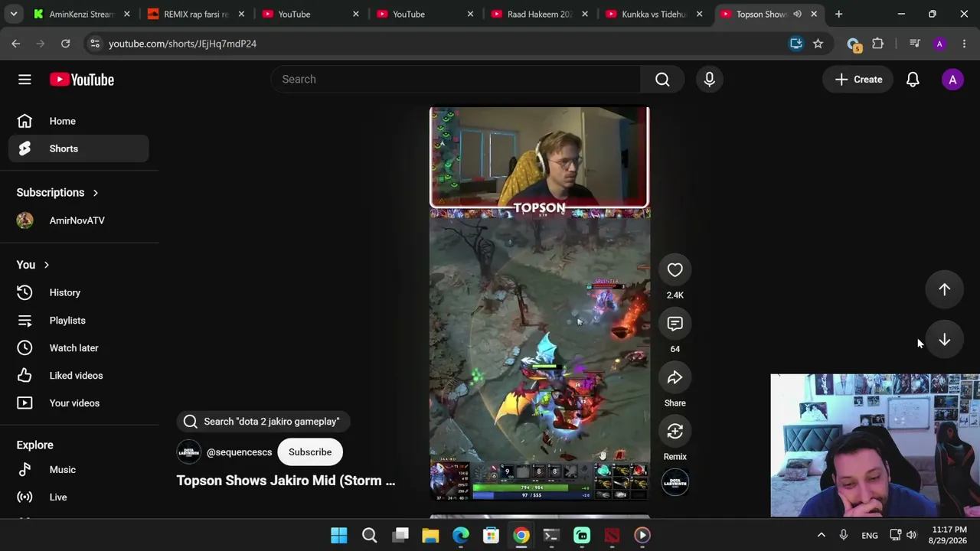Open Chrome's tab search dropdown arrow
Screen dimensions: 980x551
(14, 14)
